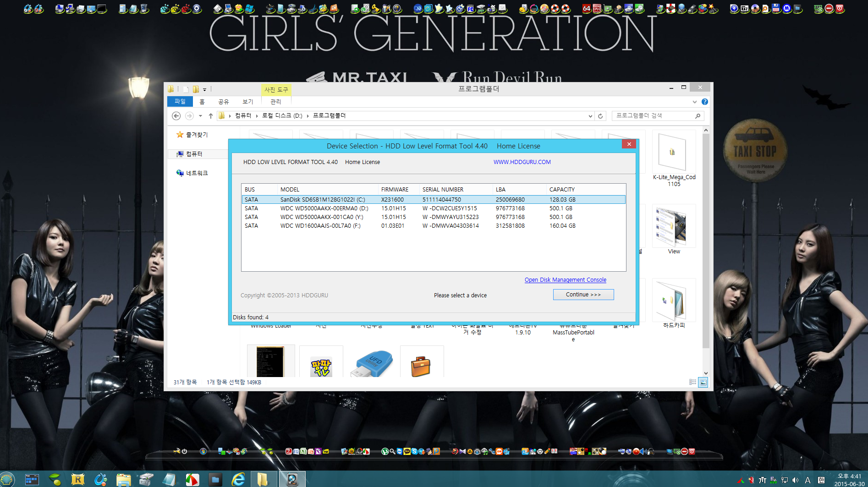
Task: Click serial number W -DMWVA04303614
Action: point(450,226)
